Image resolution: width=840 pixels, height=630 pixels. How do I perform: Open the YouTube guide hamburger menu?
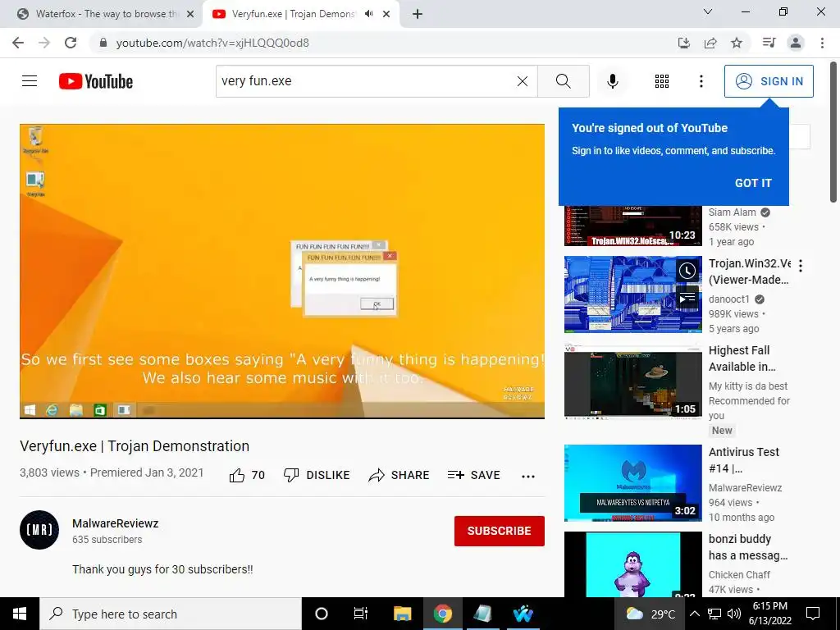point(30,81)
